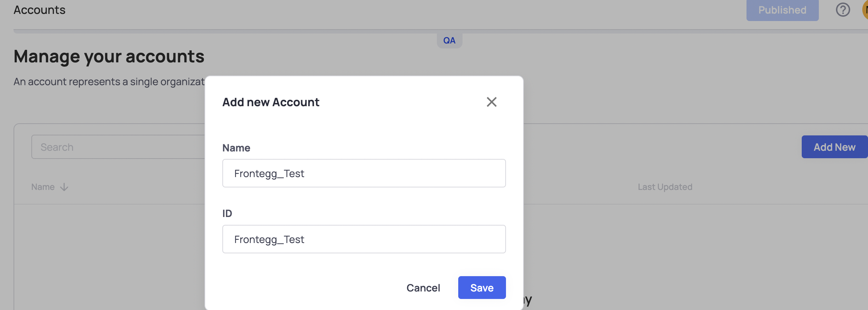Screen dimensions: 868x310
Task: Click the sort arrow beside Name column
Action: pyautogui.click(x=64, y=187)
